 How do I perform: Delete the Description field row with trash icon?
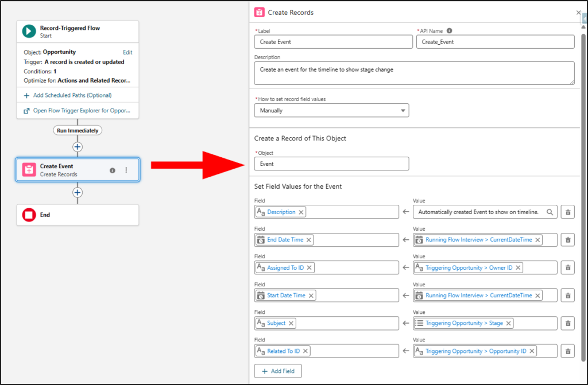point(568,212)
